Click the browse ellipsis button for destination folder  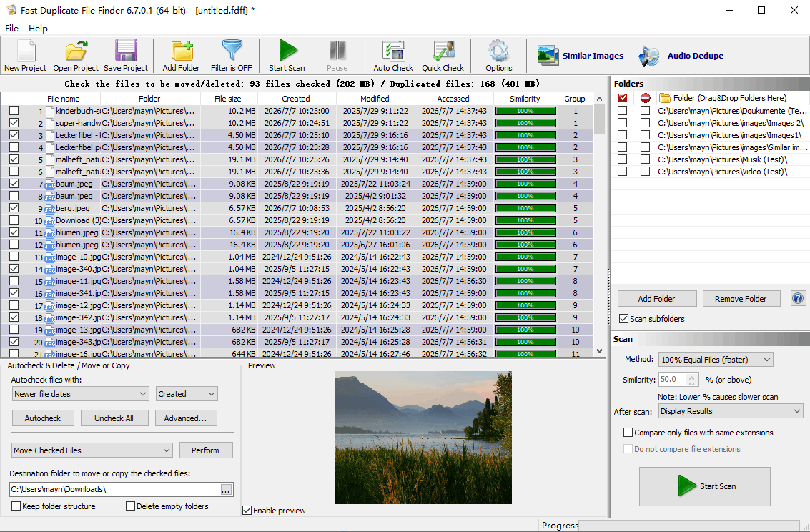click(226, 490)
